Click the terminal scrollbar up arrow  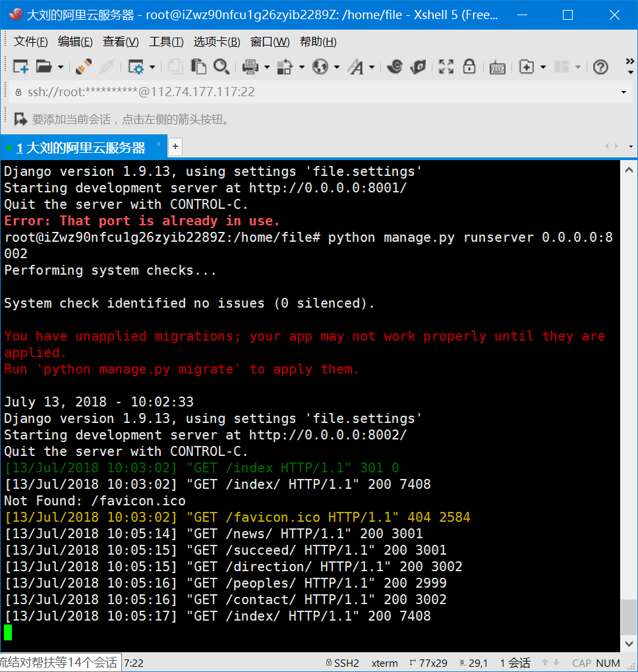pyautogui.click(x=629, y=170)
